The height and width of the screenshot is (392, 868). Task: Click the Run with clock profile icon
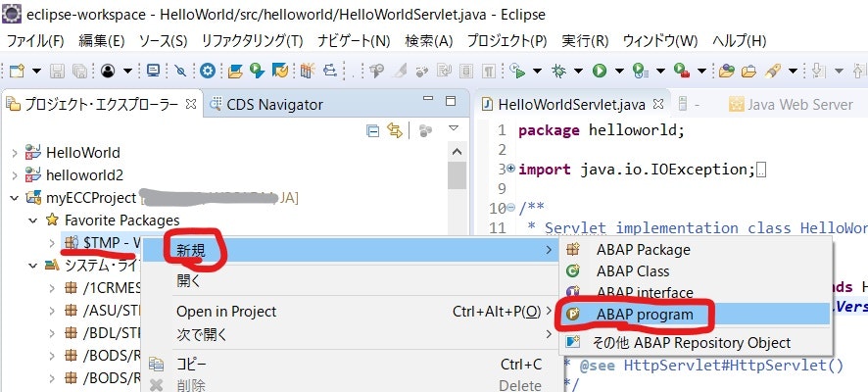pyautogui.click(x=641, y=71)
